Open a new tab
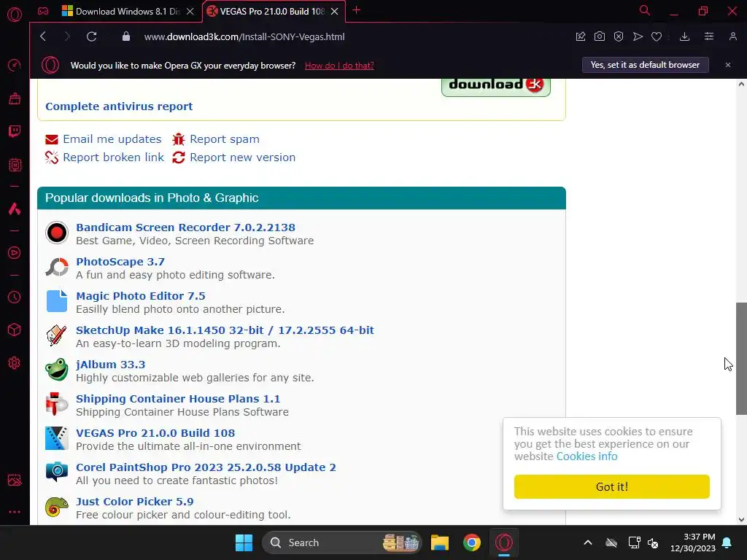Image resolution: width=747 pixels, height=560 pixels. tap(356, 10)
